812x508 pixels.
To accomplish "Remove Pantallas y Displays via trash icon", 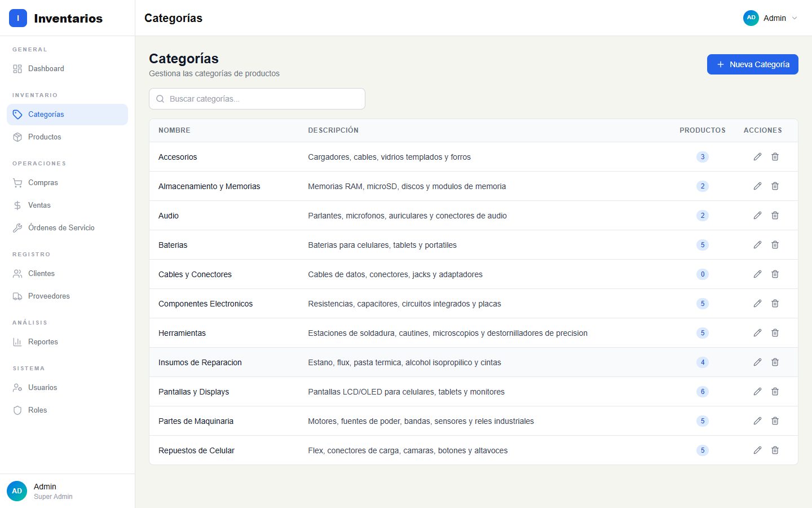I will pyautogui.click(x=775, y=392).
